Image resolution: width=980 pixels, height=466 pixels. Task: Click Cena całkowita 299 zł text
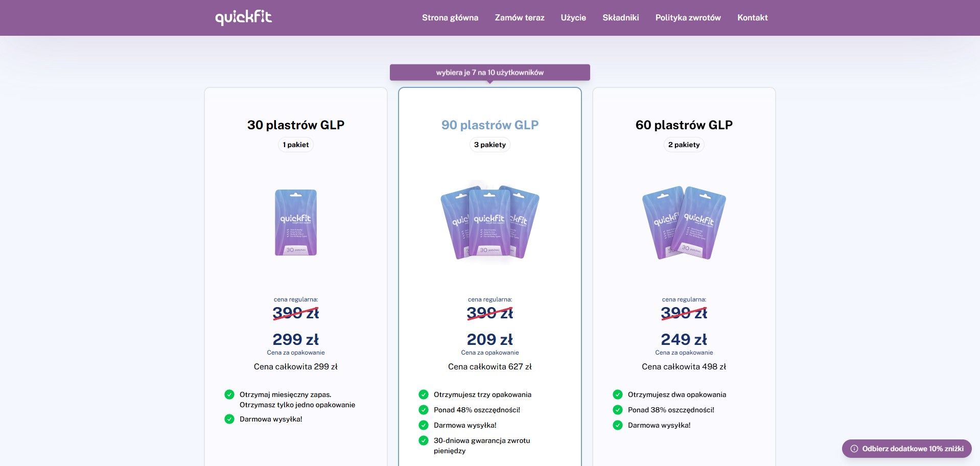(296, 366)
